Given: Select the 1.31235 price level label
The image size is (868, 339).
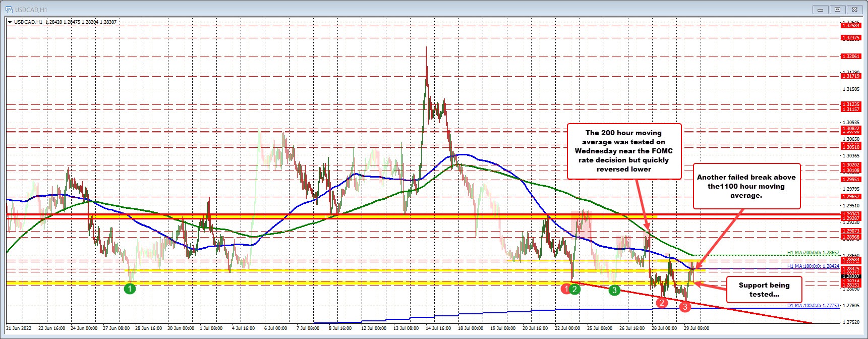Looking at the screenshot, I should (851, 104).
